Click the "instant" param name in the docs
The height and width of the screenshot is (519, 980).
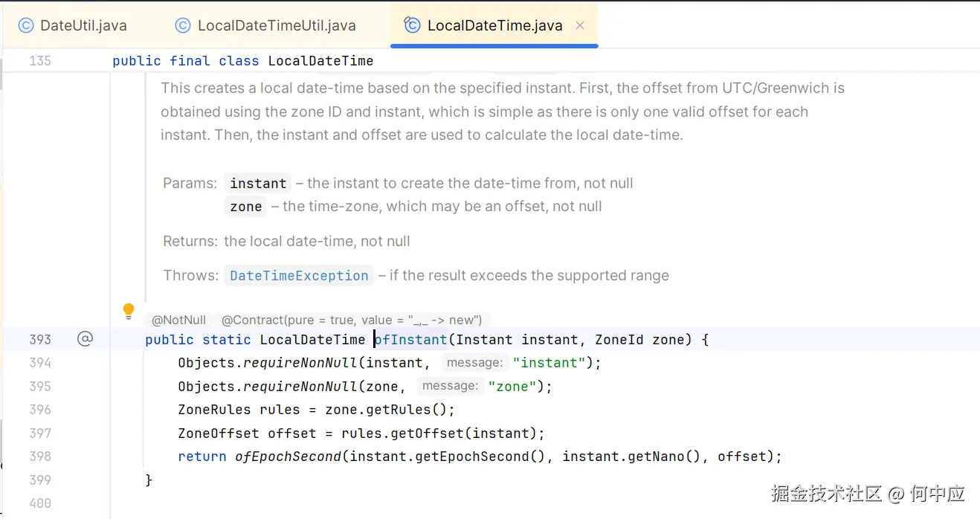click(258, 184)
